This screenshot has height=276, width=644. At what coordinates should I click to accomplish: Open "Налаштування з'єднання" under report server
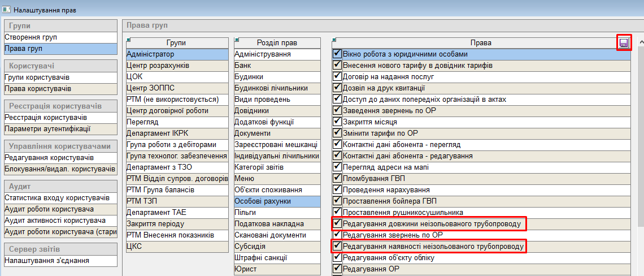point(47,261)
